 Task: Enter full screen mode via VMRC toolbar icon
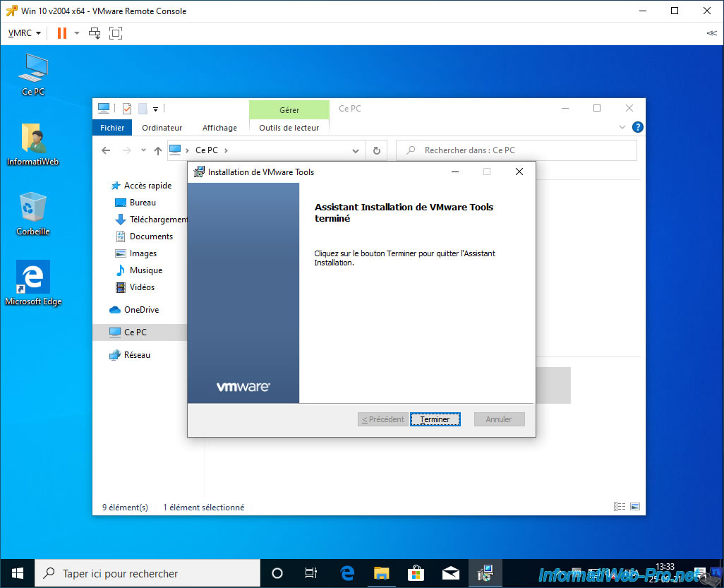116,33
